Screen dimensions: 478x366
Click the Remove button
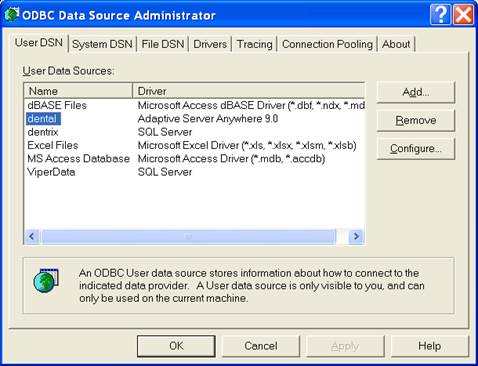point(415,120)
